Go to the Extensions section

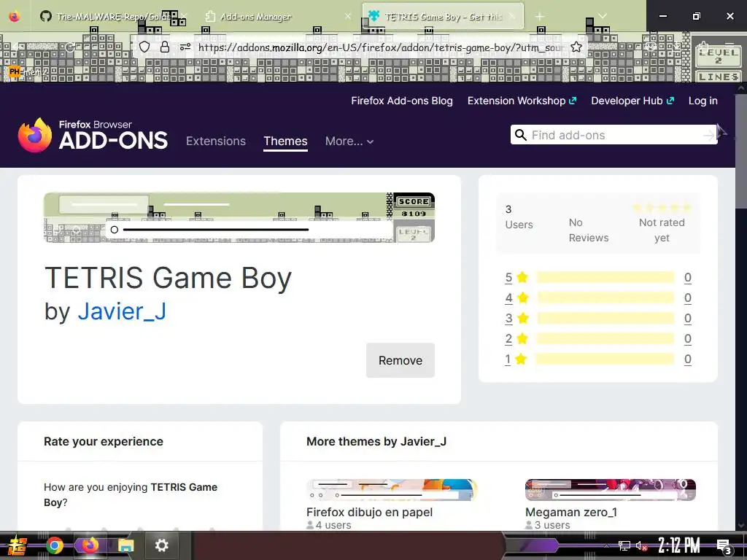coord(216,141)
